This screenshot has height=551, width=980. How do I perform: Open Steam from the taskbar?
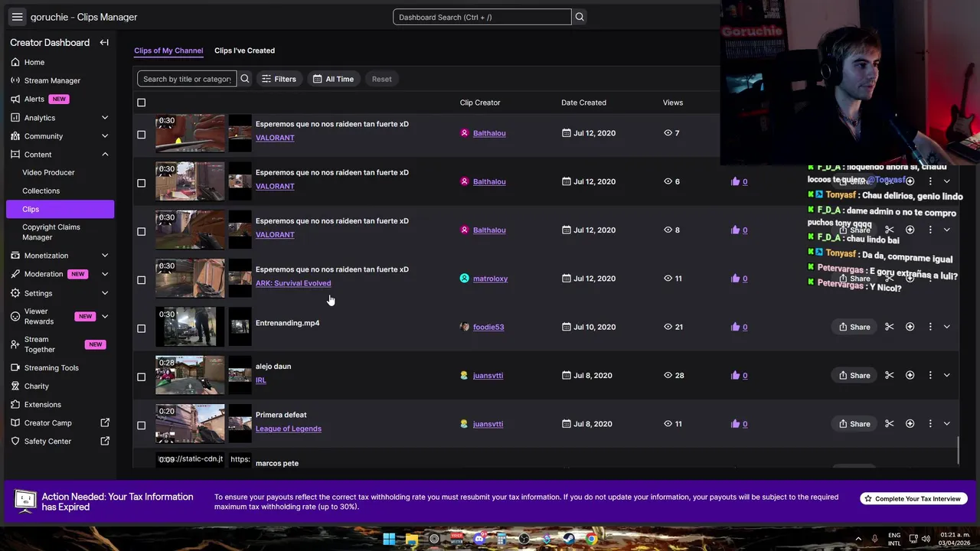(569, 539)
